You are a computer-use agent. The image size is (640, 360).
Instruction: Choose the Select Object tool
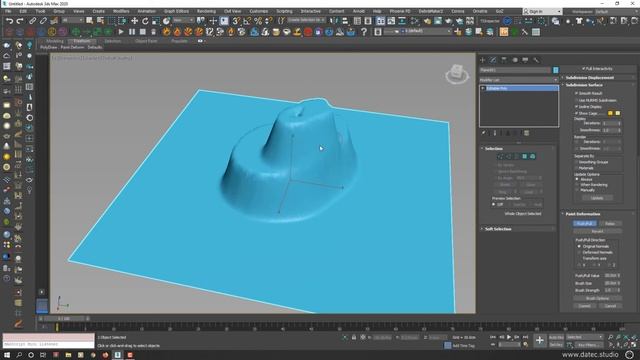coord(89,20)
